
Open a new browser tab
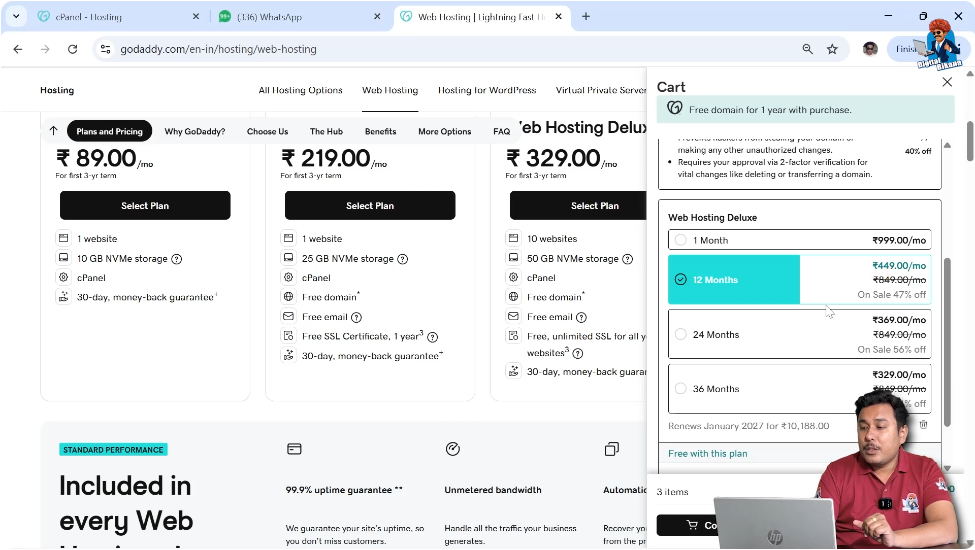pyautogui.click(x=586, y=17)
